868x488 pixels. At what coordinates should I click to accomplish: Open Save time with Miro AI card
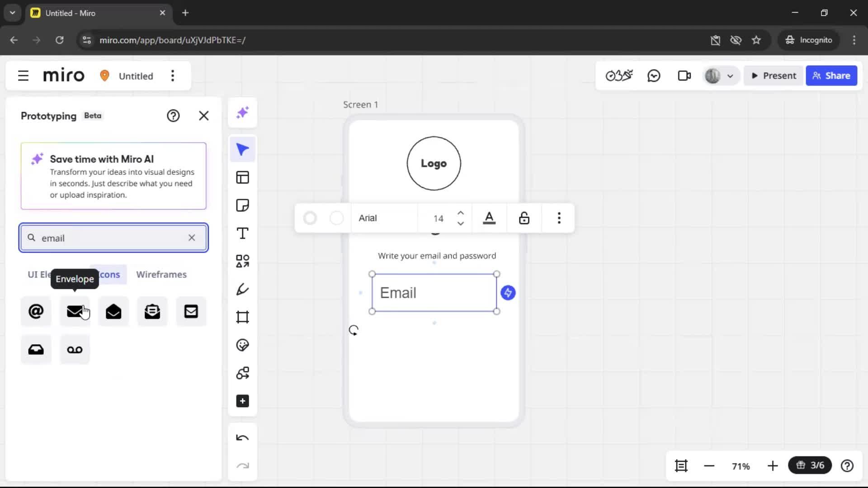click(x=113, y=176)
